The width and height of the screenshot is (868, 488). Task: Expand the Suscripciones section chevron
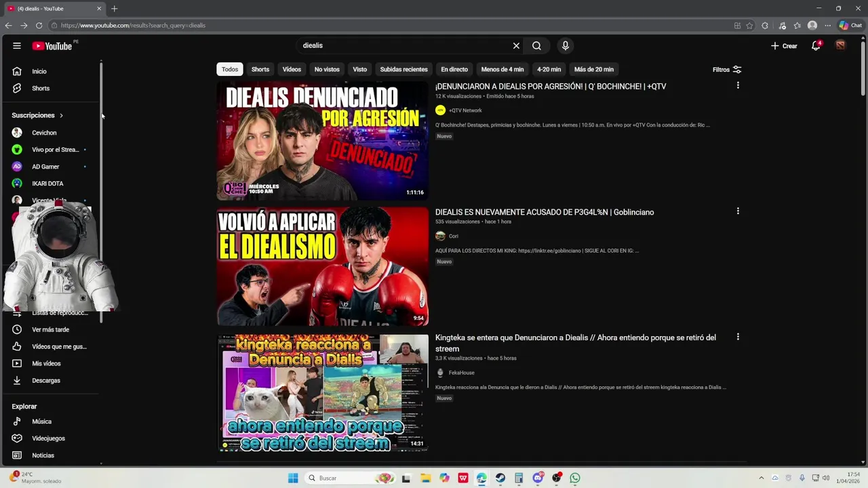(x=61, y=115)
